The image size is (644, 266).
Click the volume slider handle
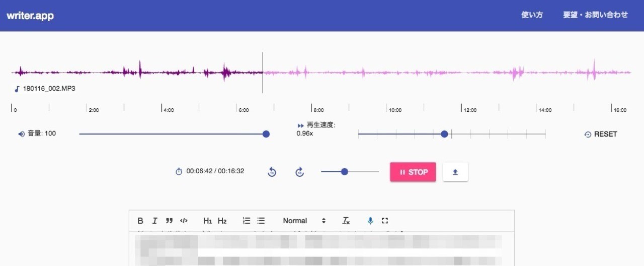(266, 134)
